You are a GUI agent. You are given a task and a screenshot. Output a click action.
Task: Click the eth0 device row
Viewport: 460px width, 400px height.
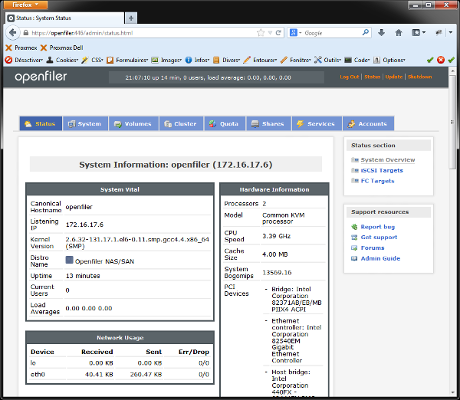click(x=120, y=375)
